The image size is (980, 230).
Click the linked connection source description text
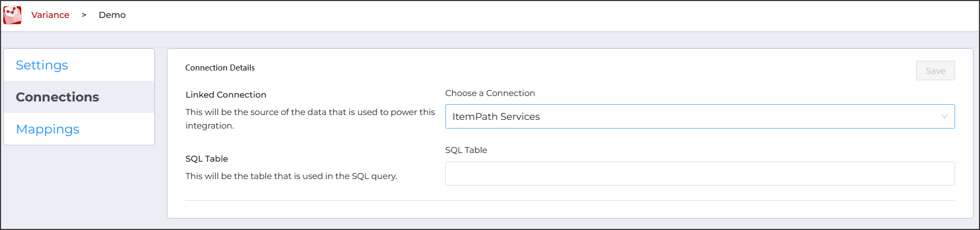[x=310, y=119]
